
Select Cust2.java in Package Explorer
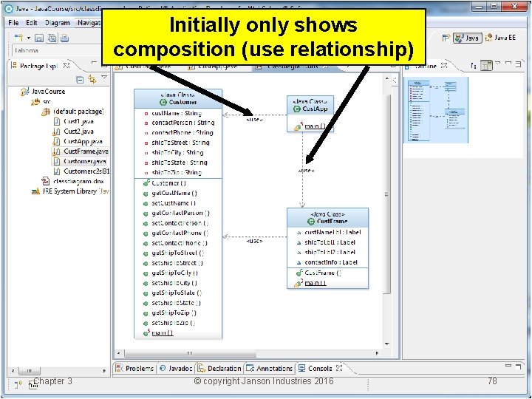click(74, 132)
